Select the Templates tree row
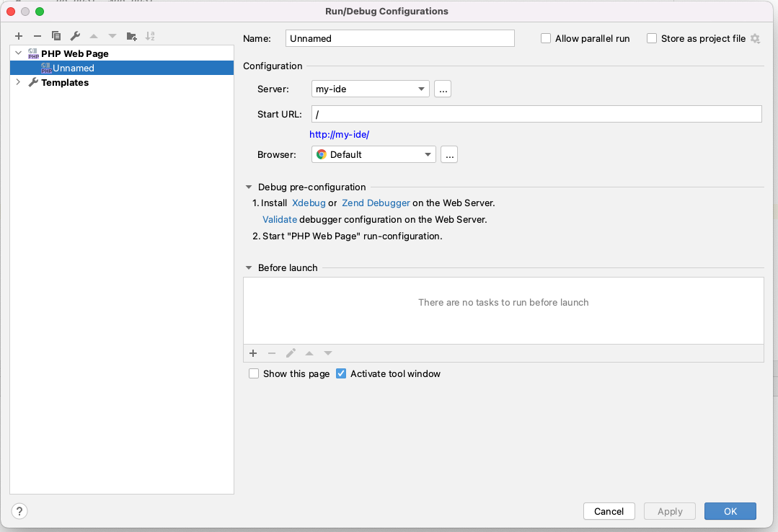This screenshot has width=778, height=532. 122,82
